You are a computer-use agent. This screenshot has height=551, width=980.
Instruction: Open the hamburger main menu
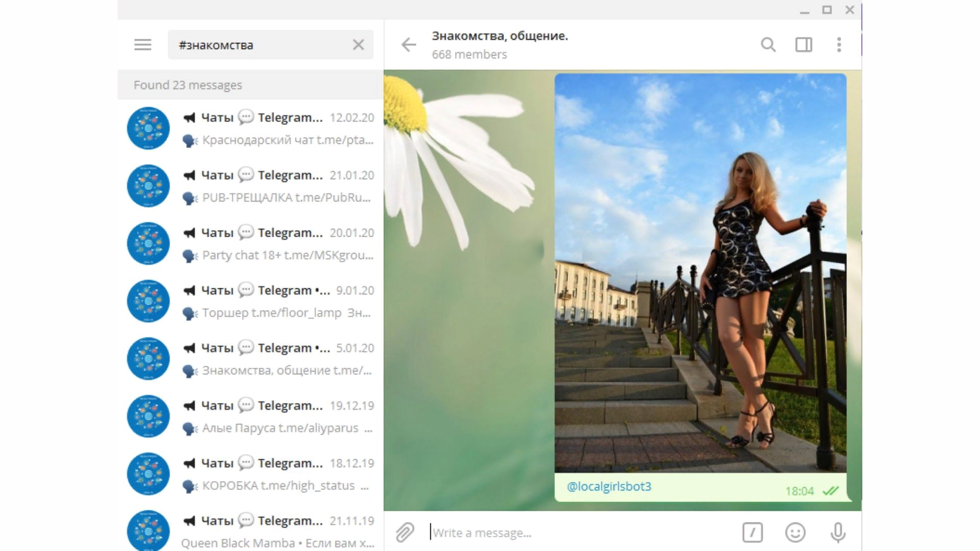tap(142, 45)
